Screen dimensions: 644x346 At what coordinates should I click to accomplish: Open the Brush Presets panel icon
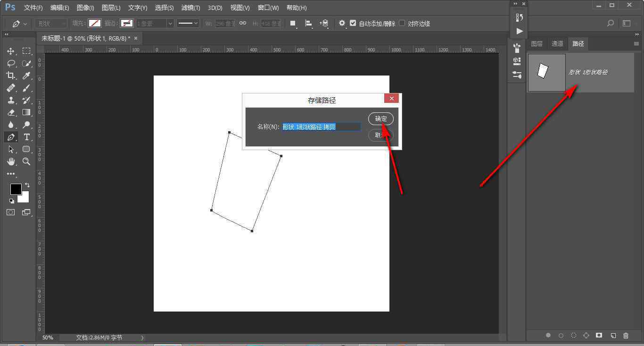point(517,48)
